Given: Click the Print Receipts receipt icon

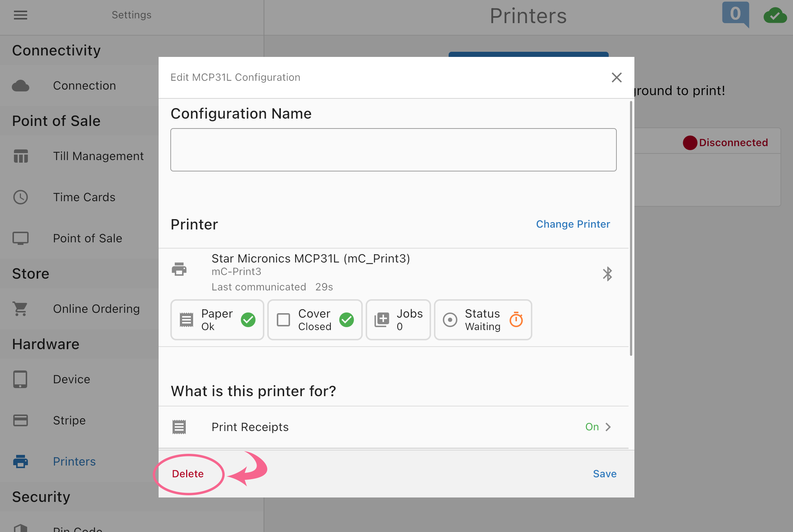Looking at the screenshot, I should (179, 427).
